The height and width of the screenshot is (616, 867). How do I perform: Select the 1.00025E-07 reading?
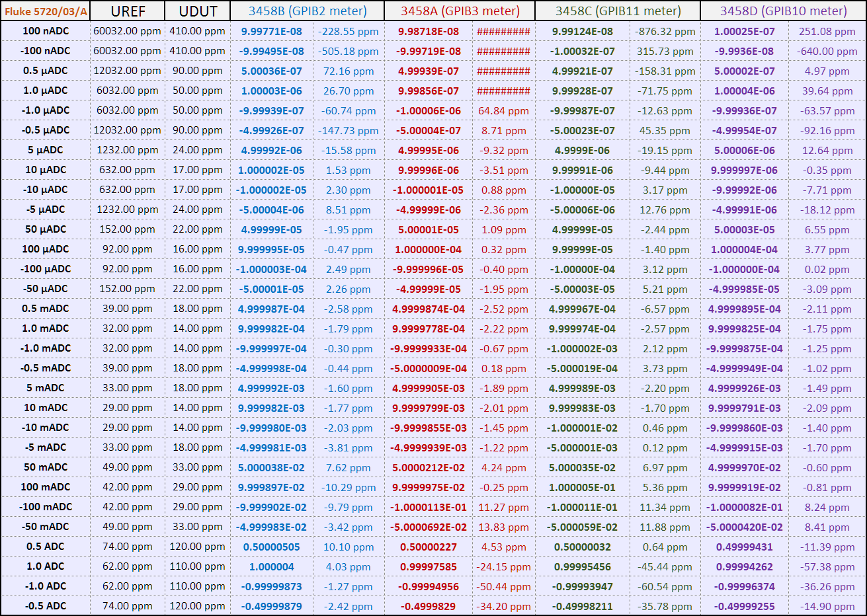[745, 31]
